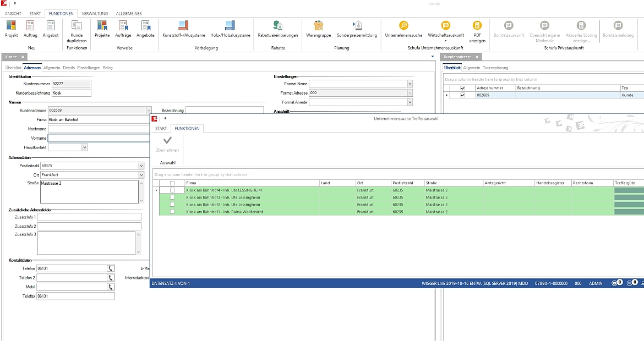The height and width of the screenshot is (341, 644).
Task: Expand the Postleitzahl dropdown
Action: [141, 166]
